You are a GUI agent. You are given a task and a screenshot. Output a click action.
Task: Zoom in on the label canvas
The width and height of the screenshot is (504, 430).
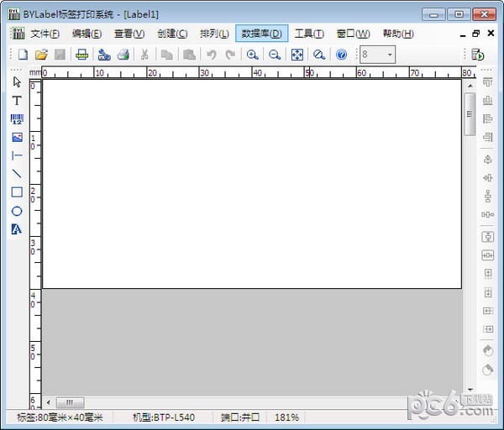(252, 55)
